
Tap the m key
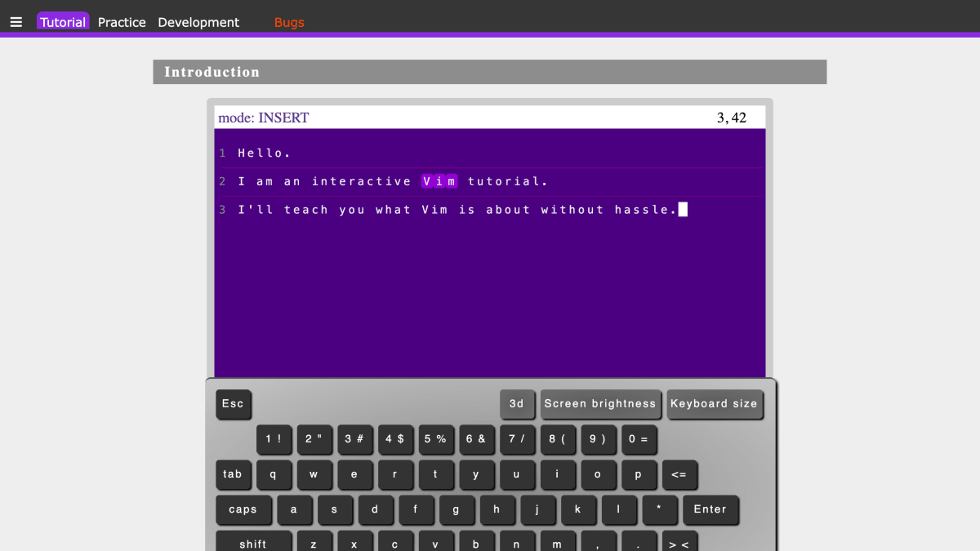pos(558,541)
